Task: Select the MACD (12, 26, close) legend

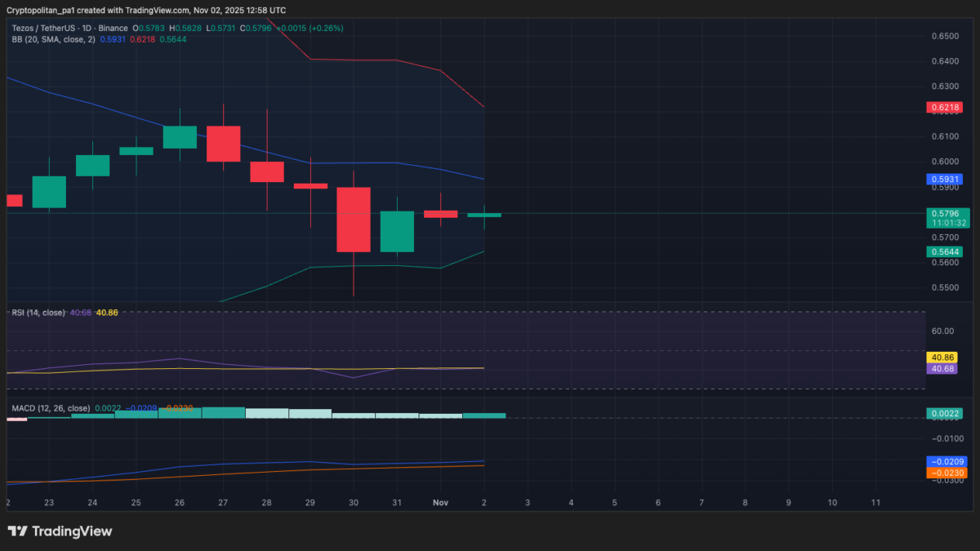Action: (51, 407)
